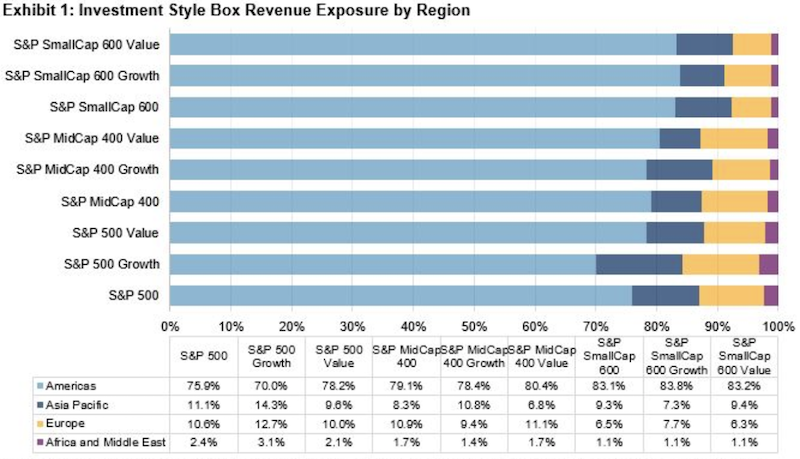Click the 'Europe' row label in table
The width and height of the screenshot is (800, 459).
[65, 423]
